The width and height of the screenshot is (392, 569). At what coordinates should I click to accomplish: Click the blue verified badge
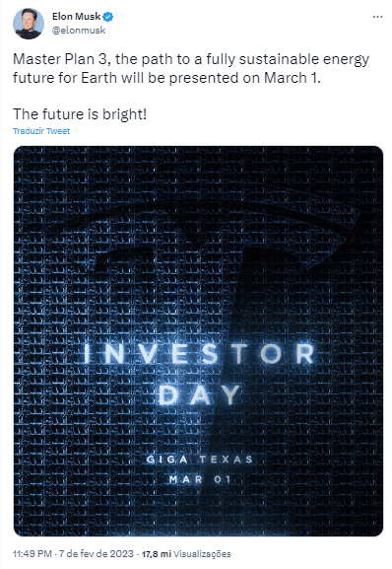(x=108, y=17)
